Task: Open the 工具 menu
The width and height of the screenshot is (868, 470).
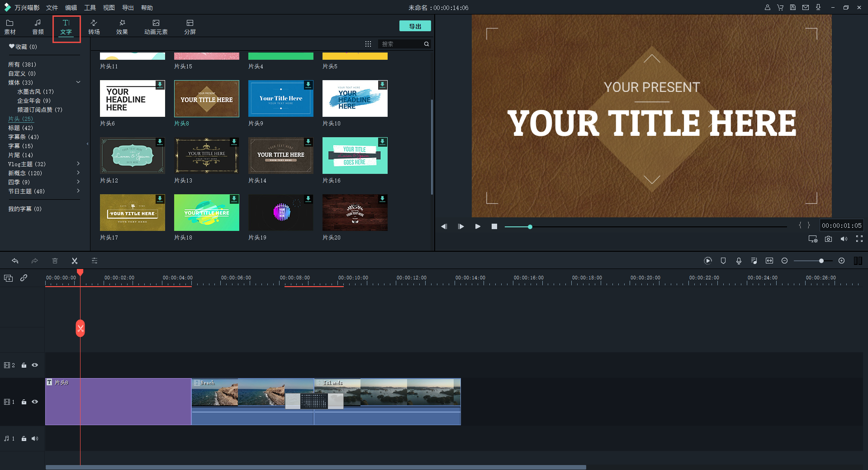Action: pos(90,8)
